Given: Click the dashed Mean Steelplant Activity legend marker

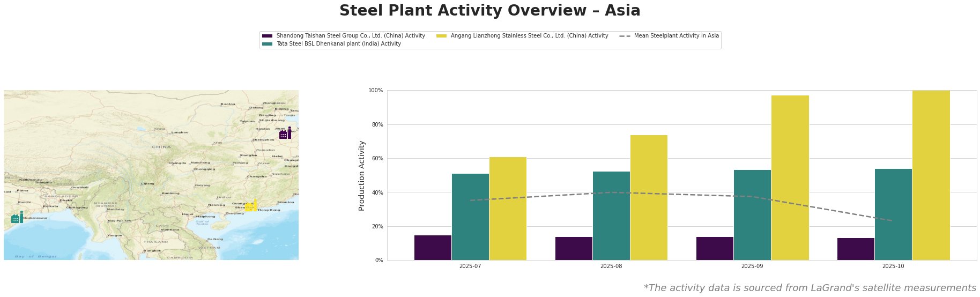Looking at the screenshot, I should [625, 36].
